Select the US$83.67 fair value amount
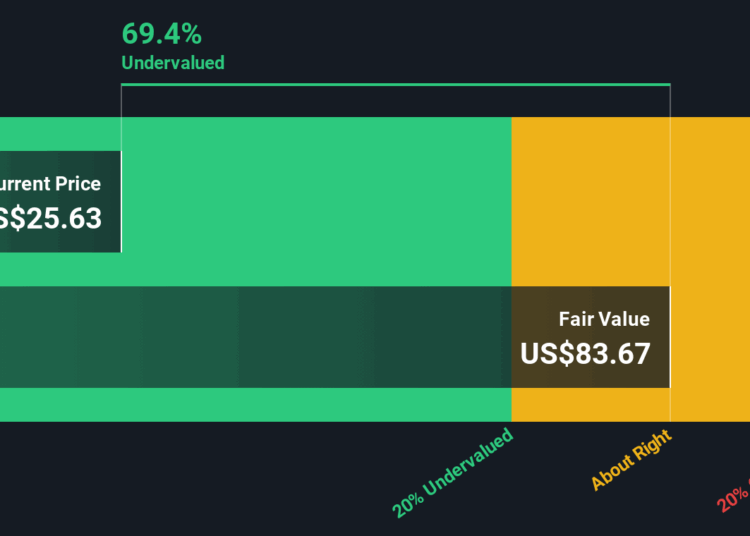The height and width of the screenshot is (536, 750). pos(585,354)
